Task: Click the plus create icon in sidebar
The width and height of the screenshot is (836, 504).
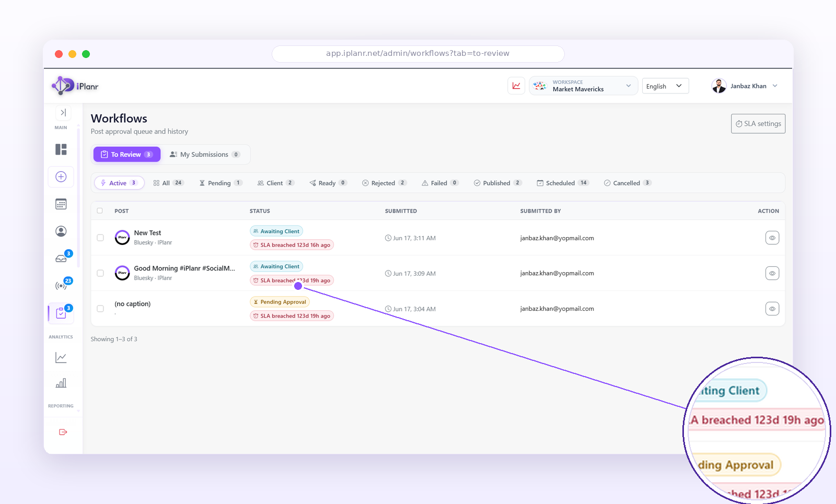Action: (61, 177)
